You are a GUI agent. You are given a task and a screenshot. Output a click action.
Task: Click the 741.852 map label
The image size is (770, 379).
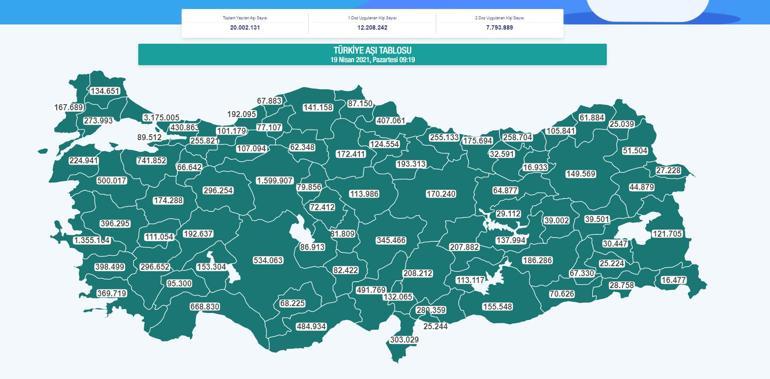coord(152,161)
